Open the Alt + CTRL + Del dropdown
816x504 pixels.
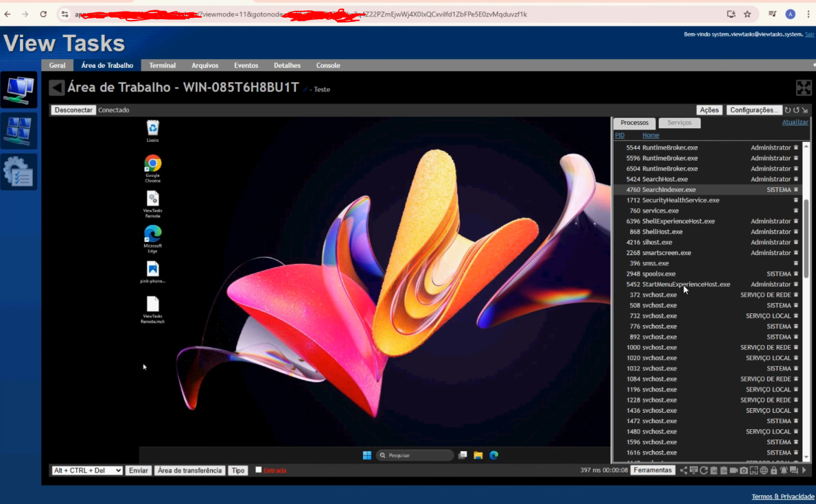click(87, 470)
